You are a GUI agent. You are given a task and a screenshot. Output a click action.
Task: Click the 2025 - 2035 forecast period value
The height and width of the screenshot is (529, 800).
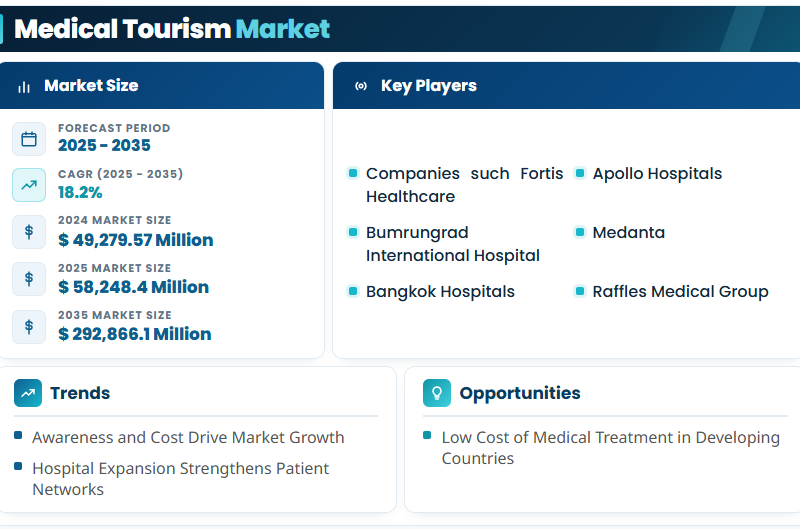pos(104,145)
